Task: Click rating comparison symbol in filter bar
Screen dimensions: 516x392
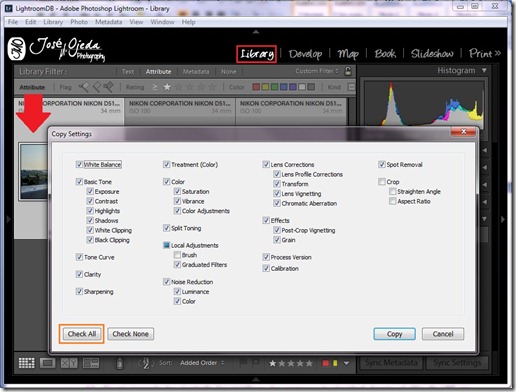Action: point(155,87)
